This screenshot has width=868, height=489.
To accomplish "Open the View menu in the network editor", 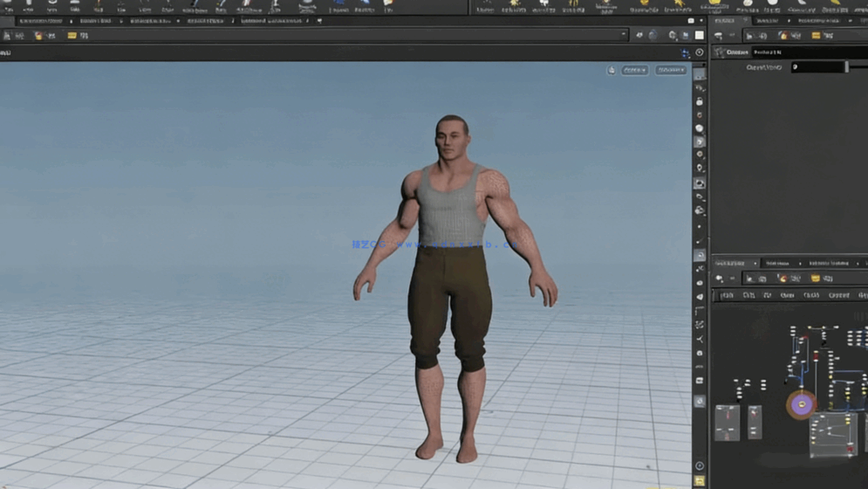I will [x=787, y=295].
